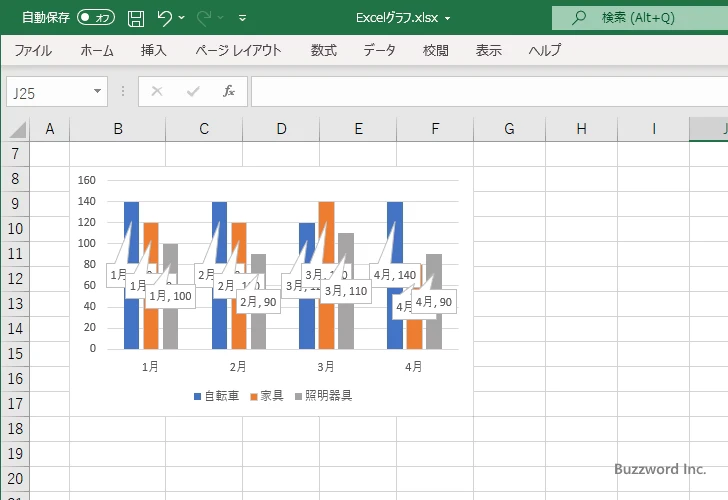
Task: Click the 160 value axis label
Action: (x=86, y=180)
